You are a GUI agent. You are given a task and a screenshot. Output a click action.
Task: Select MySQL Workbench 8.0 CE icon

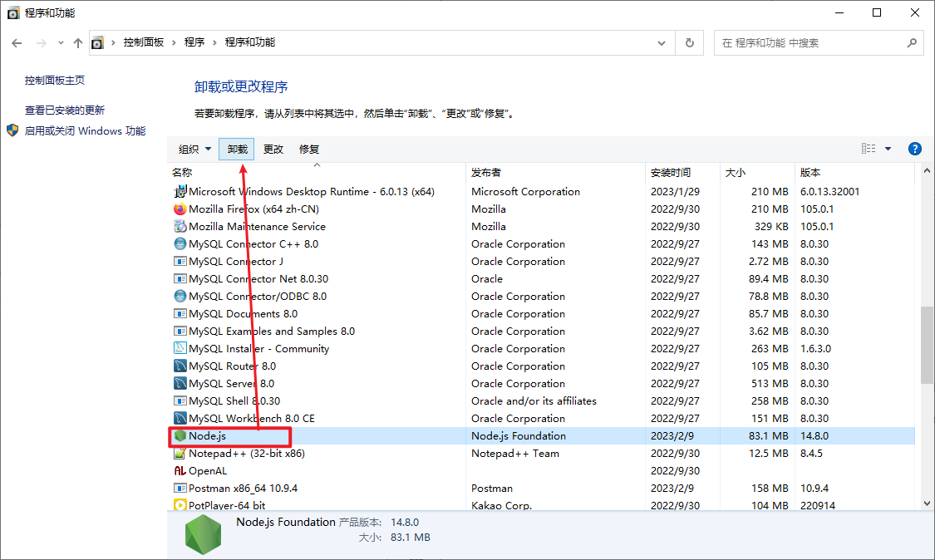[180, 418]
